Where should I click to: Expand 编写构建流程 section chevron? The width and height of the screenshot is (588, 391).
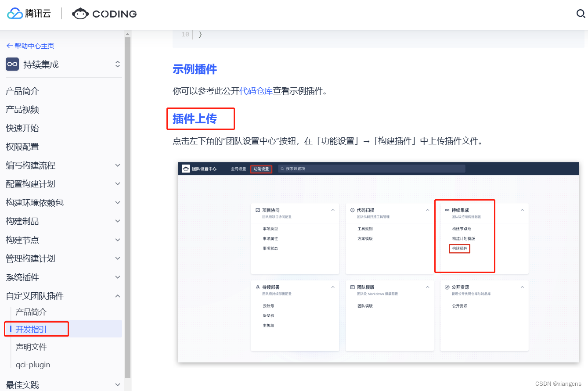[x=117, y=165]
